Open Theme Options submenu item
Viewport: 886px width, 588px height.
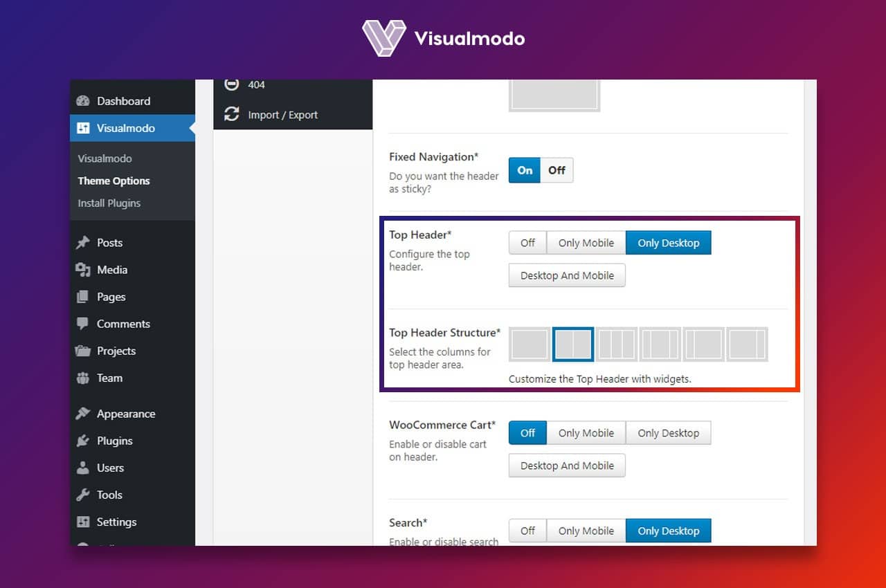pos(114,181)
